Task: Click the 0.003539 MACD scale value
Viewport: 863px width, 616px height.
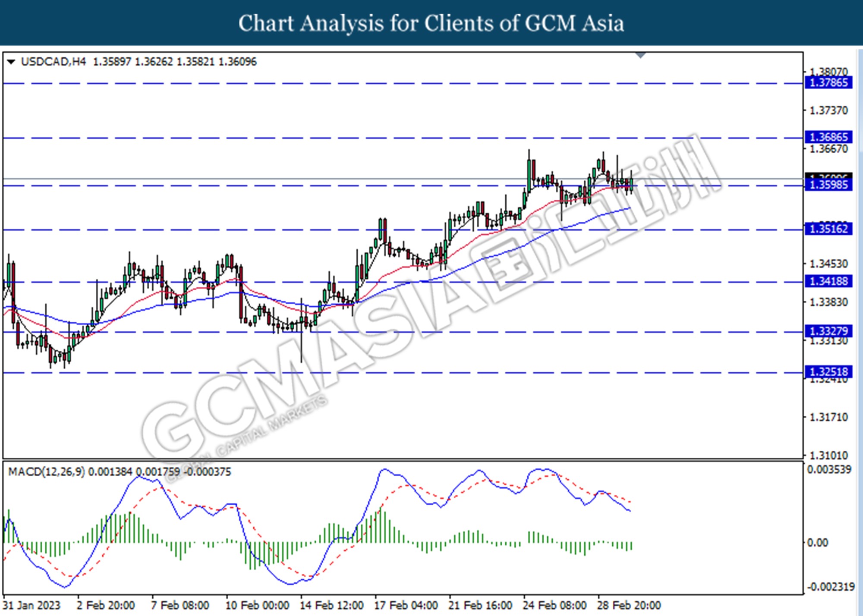Action: [x=829, y=469]
